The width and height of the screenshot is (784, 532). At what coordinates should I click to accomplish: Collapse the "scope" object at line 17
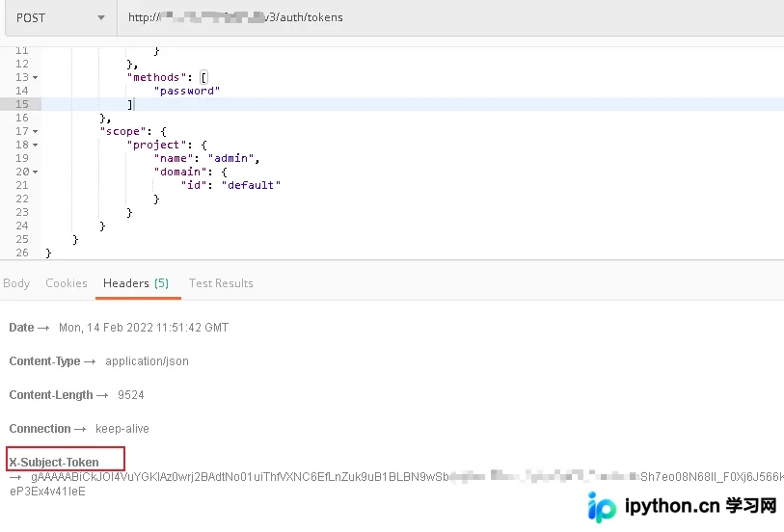coord(35,131)
